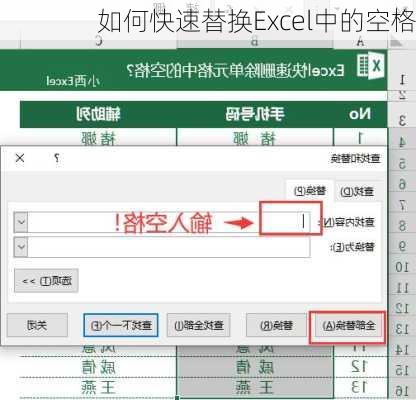The image size is (416, 400).
Task: Select row 1 header
Action: coord(402,70)
